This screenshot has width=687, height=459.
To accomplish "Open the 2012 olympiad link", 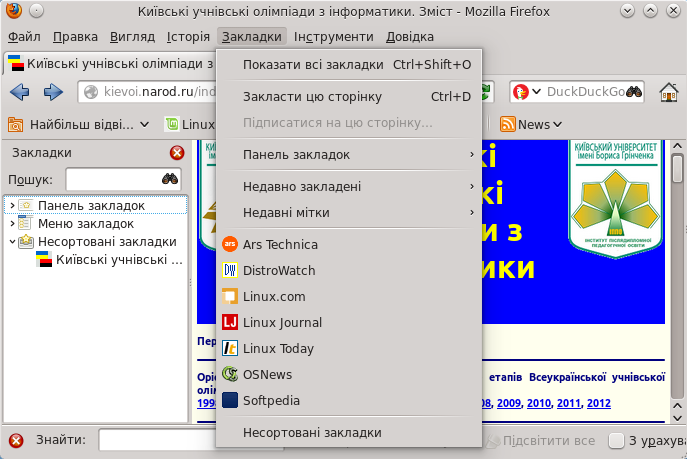I will coord(598,404).
